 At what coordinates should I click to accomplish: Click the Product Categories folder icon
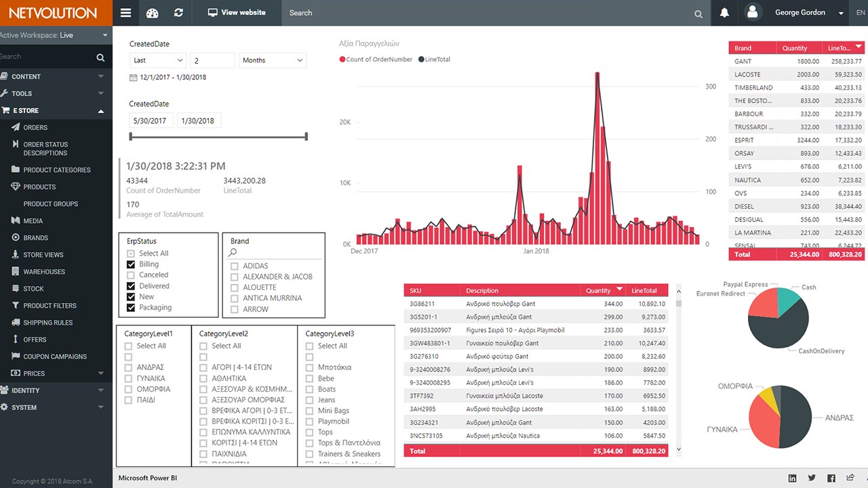(16, 169)
